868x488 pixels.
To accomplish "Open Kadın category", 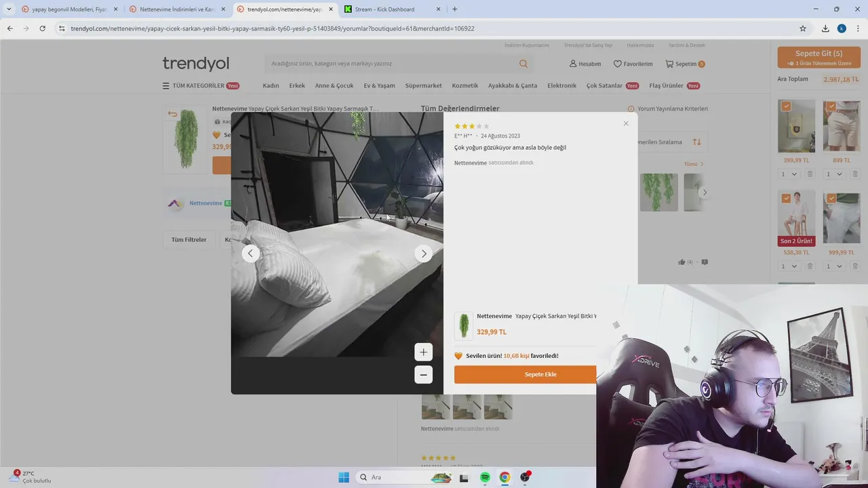I will [x=271, y=86].
